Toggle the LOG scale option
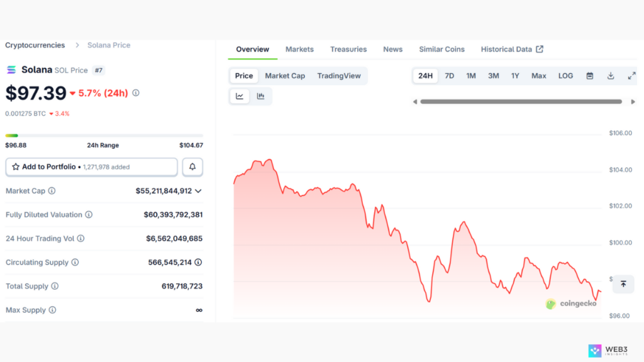 point(565,76)
